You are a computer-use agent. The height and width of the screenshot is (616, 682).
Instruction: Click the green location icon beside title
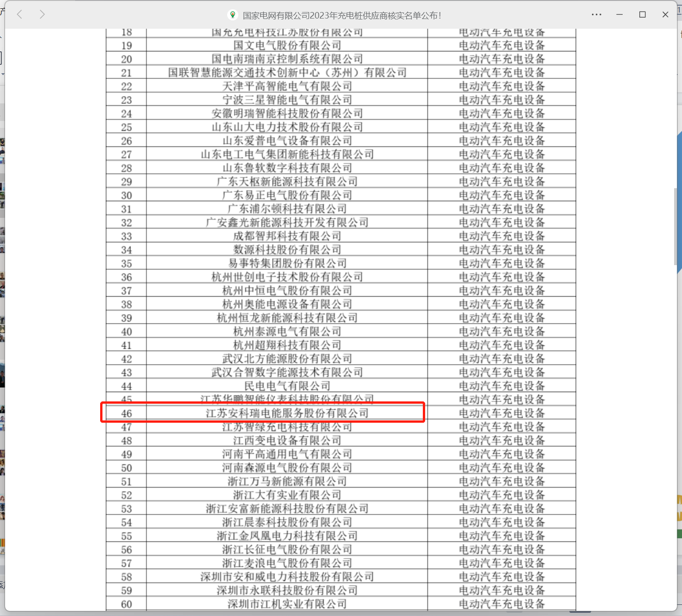233,15
